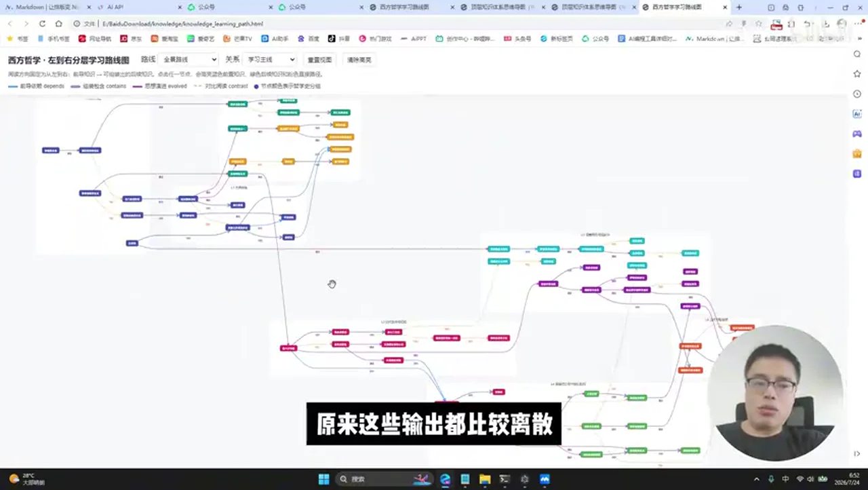Open the 关系 dropdown showing 学习主线
This screenshot has width=868, height=490.
click(x=270, y=60)
